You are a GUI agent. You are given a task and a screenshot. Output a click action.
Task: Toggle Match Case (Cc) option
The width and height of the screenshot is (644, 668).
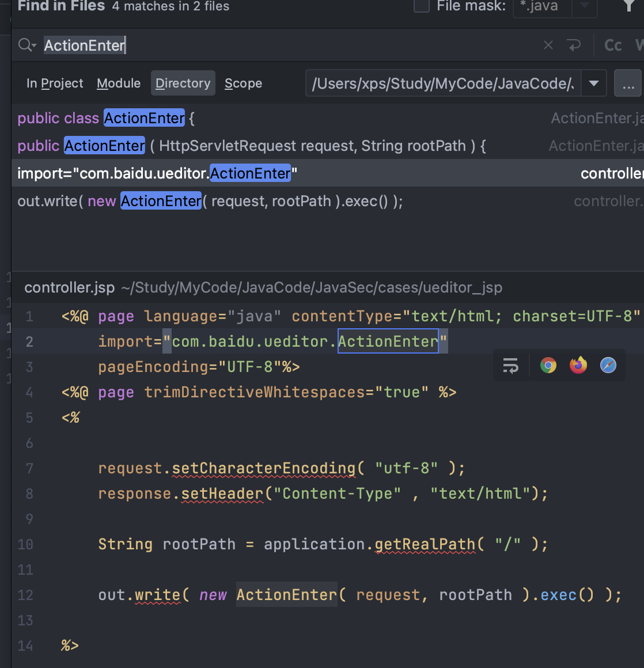click(613, 45)
